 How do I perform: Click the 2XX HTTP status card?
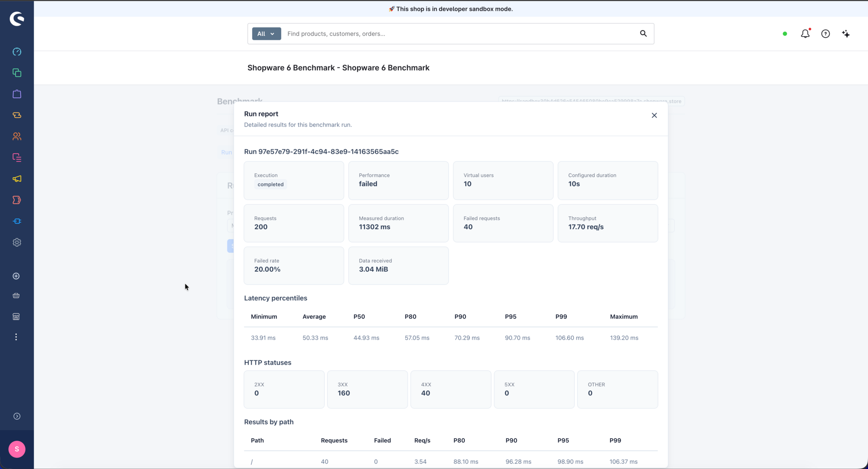point(284,389)
